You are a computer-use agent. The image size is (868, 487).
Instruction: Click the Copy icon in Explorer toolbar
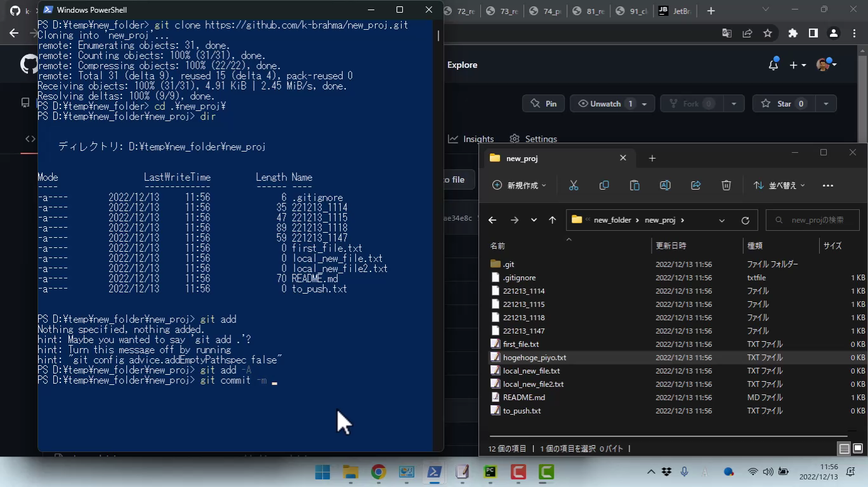point(604,185)
